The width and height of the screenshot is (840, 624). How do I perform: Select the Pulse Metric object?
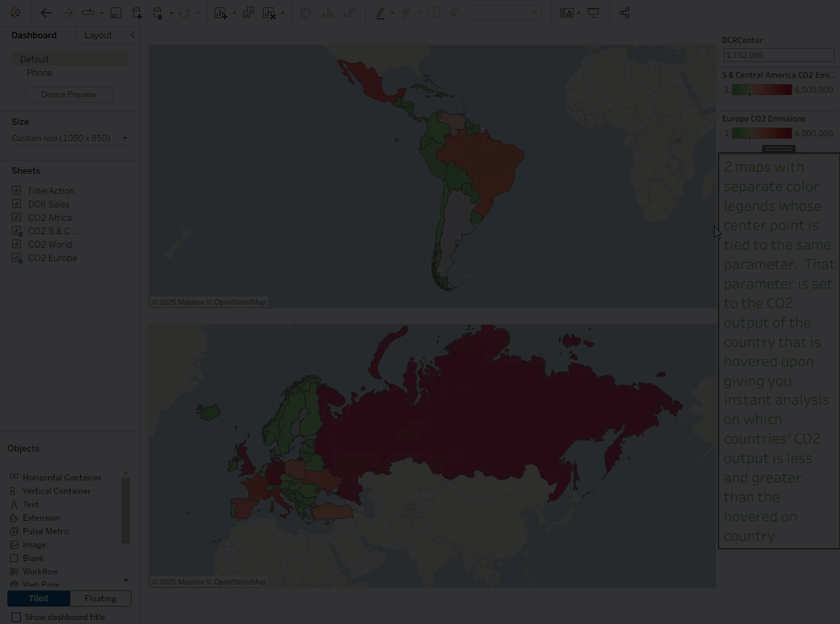click(x=46, y=531)
